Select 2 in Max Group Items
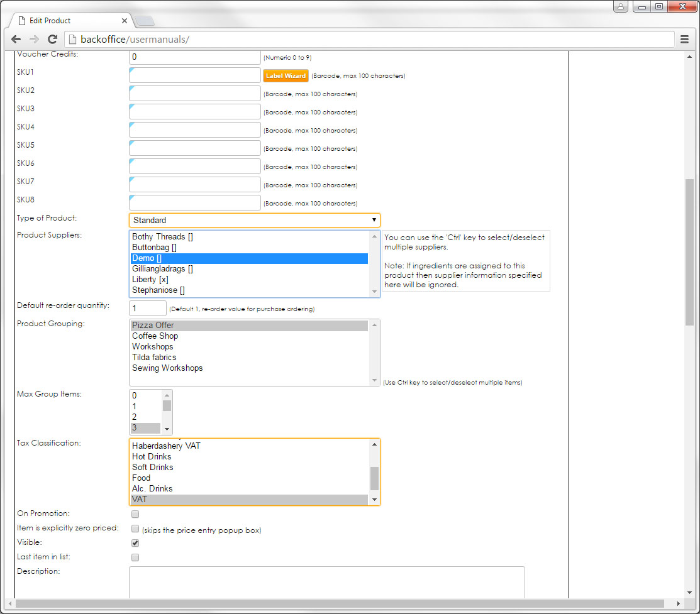The width and height of the screenshot is (700, 614). [145, 417]
